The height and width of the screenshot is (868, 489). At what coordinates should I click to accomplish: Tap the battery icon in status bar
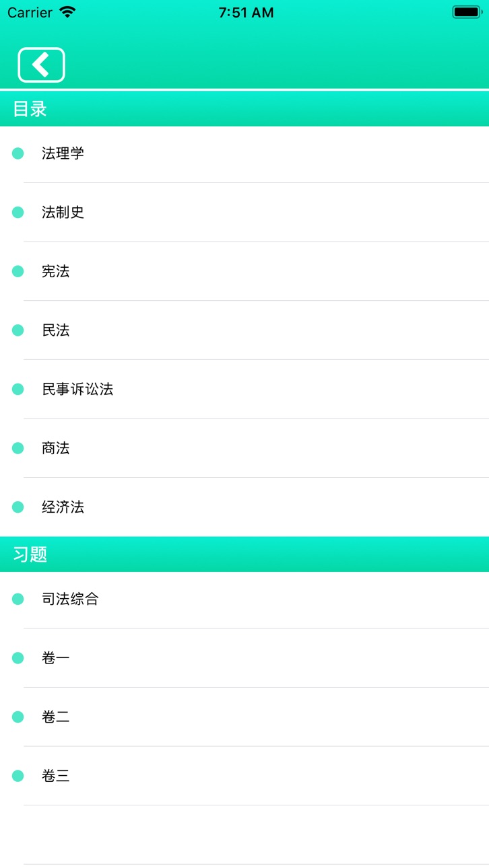pyautogui.click(x=467, y=12)
